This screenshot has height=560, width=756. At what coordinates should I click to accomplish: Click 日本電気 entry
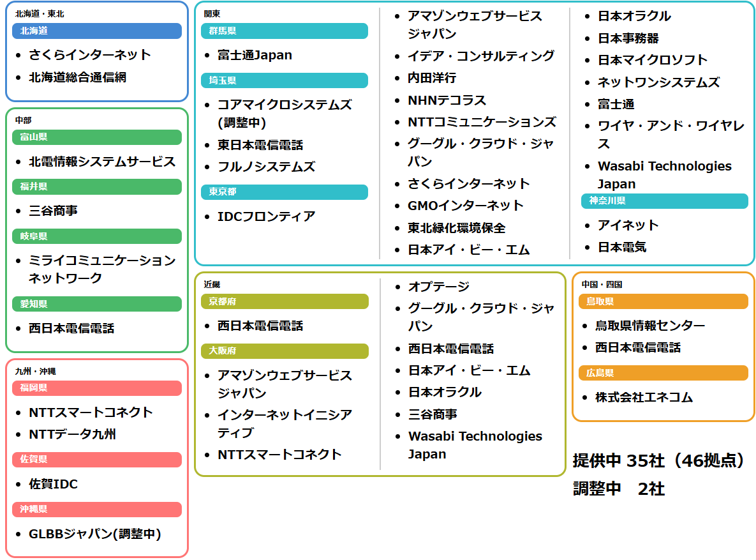pyautogui.click(x=622, y=248)
